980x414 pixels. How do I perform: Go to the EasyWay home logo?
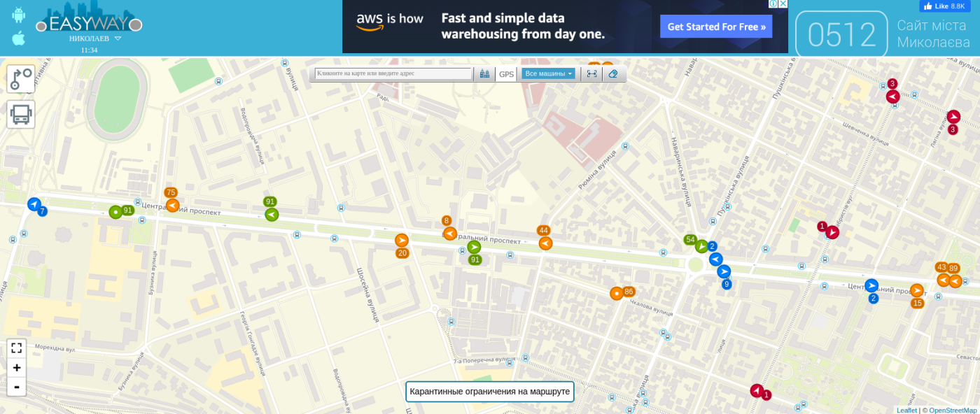click(89, 17)
